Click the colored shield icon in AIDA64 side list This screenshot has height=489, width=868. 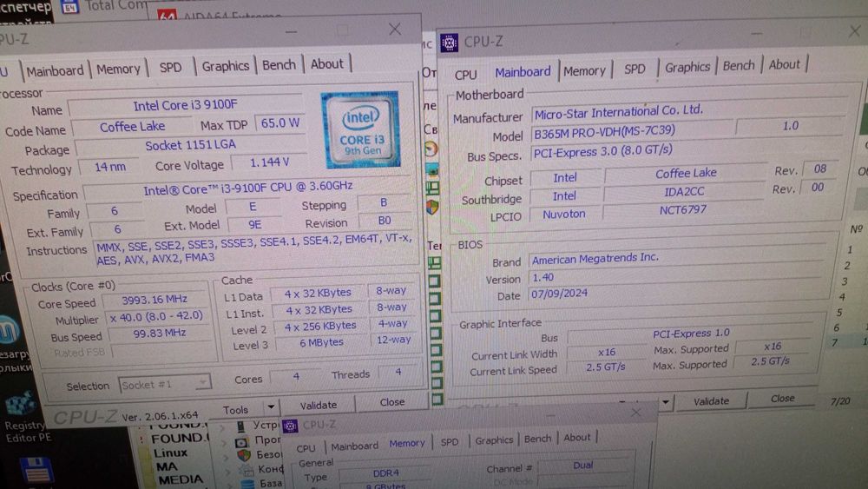(x=431, y=207)
